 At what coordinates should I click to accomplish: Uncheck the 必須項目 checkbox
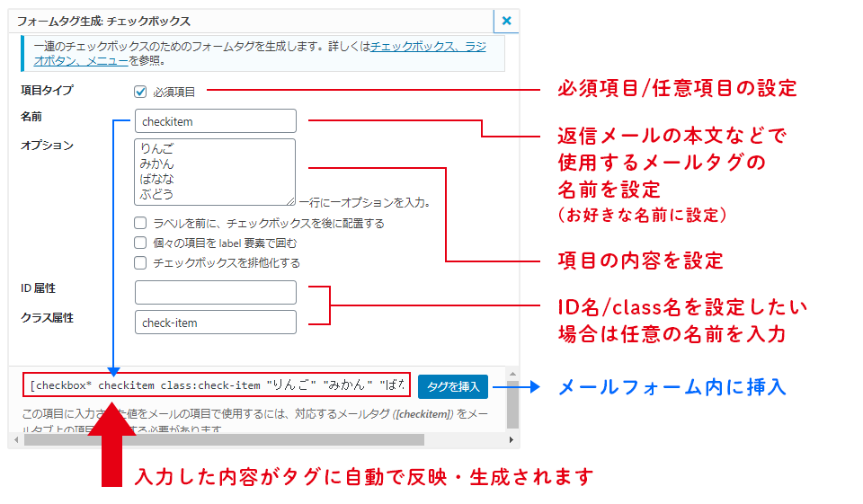pos(140,91)
